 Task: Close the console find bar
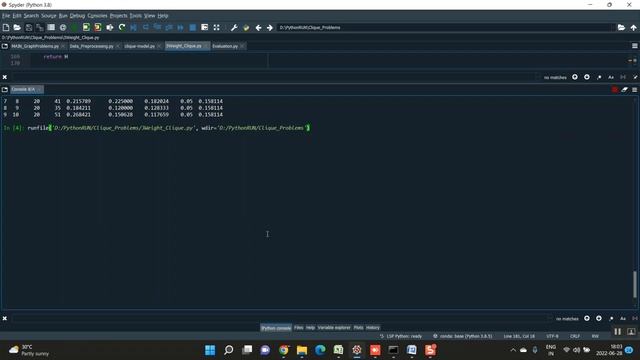[4, 318]
